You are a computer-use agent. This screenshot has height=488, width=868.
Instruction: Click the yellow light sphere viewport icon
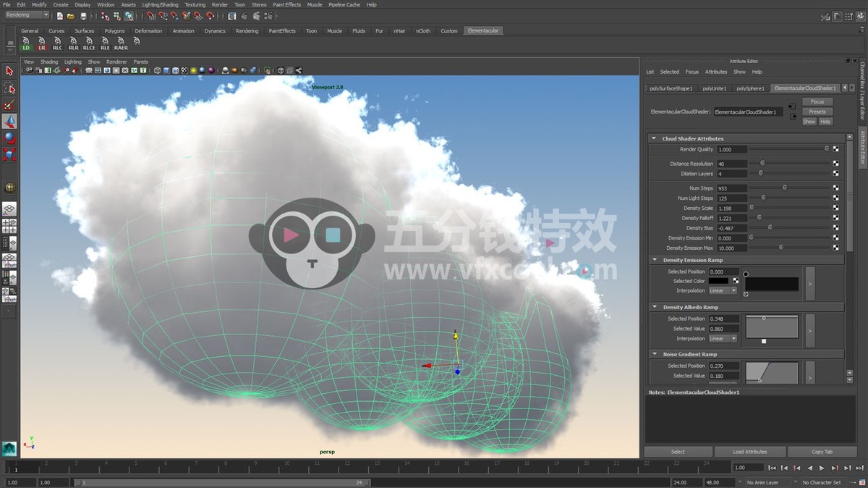193,70
